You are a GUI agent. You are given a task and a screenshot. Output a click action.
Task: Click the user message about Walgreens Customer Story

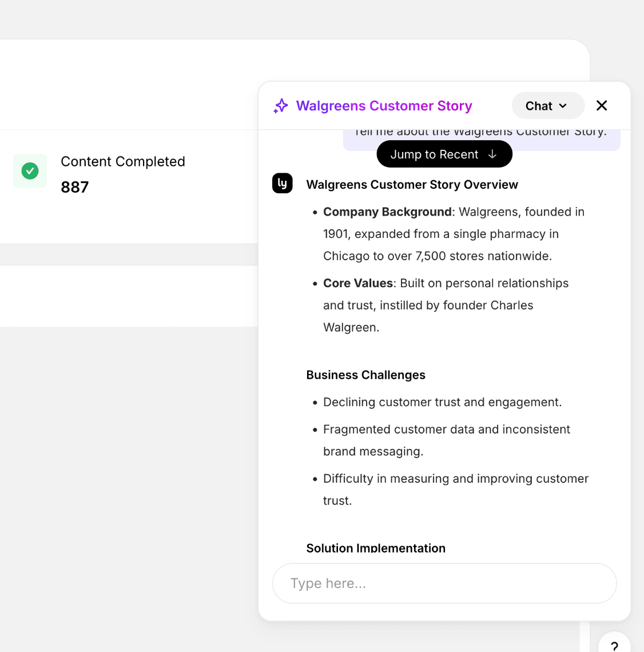pyautogui.click(x=482, y=140)
